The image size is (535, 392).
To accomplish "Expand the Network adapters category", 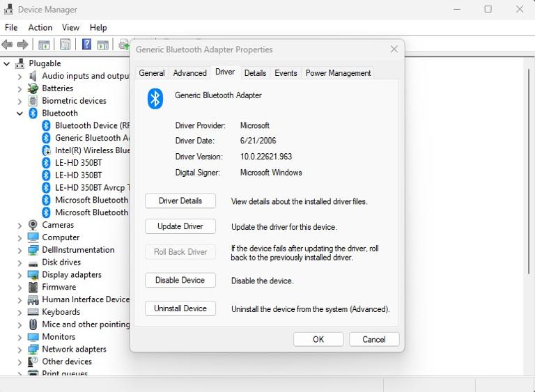I will pos(20,350).
